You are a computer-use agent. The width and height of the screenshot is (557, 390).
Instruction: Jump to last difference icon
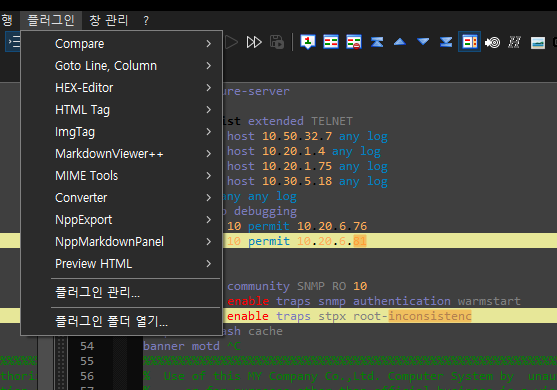pos(446,42)
